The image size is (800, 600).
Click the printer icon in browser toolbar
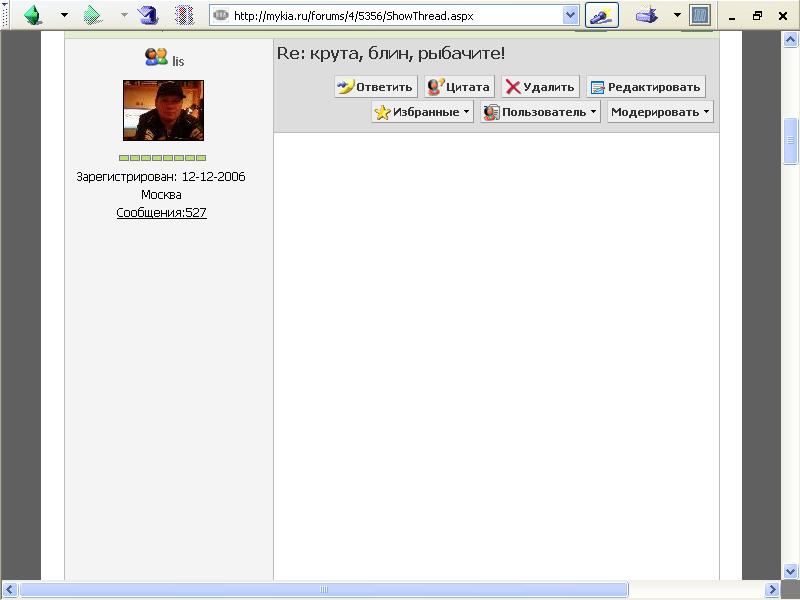pyautogui.click(x=647, y=15)
